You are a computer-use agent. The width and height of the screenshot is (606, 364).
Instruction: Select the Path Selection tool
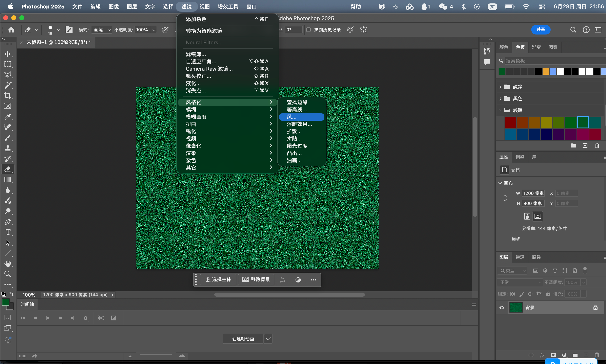[8, 243]
